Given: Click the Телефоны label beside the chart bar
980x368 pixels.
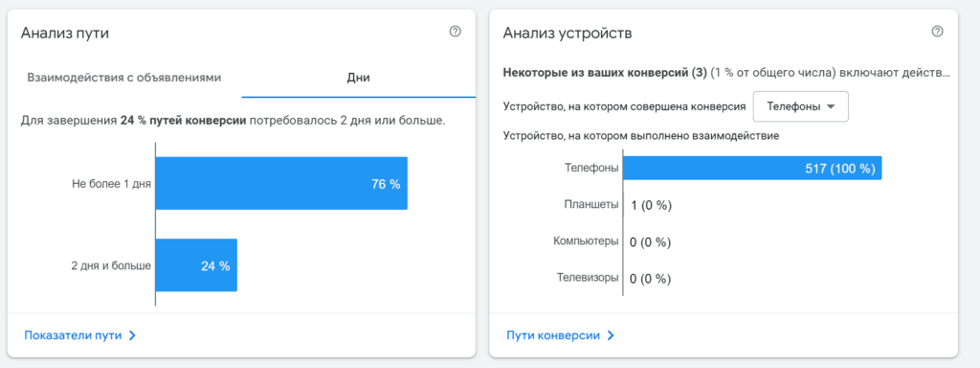Looking at the screenshot, I should point(591,168).
